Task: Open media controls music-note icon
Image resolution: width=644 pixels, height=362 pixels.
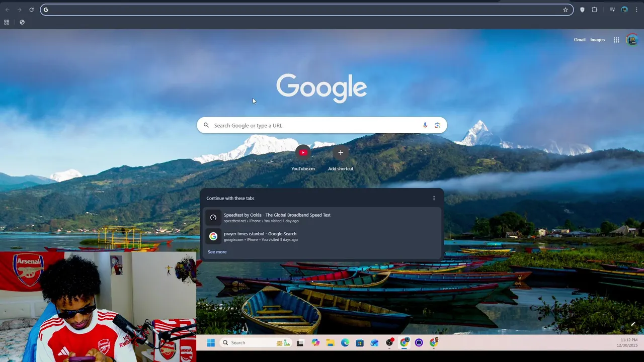Action: tap(612, 10)
